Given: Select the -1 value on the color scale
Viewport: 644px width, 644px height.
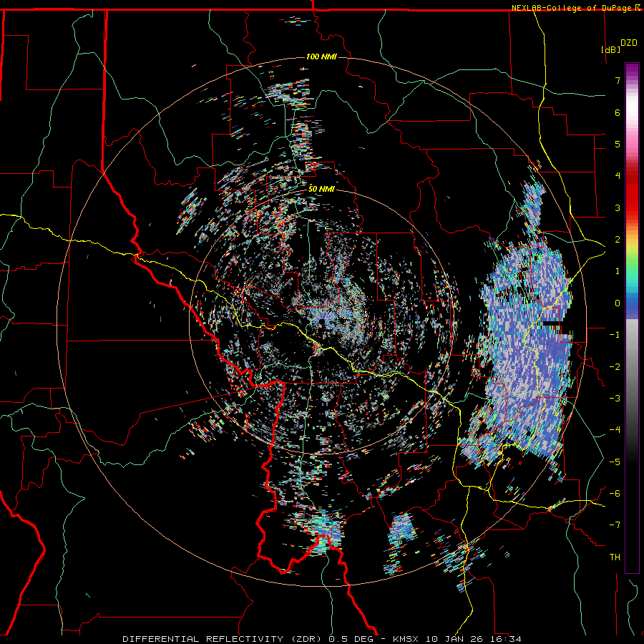Looking at the screenshot, I should [x=615, y=335].
